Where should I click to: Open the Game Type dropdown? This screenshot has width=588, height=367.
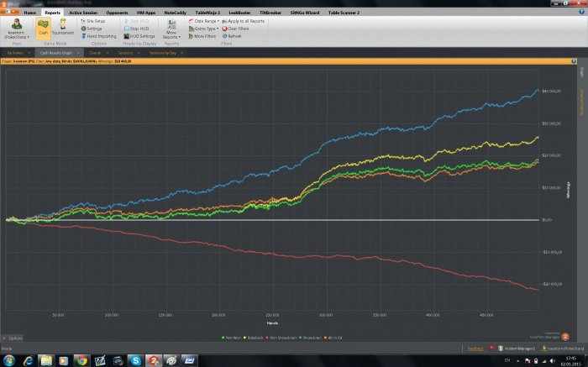pos(203,29)
